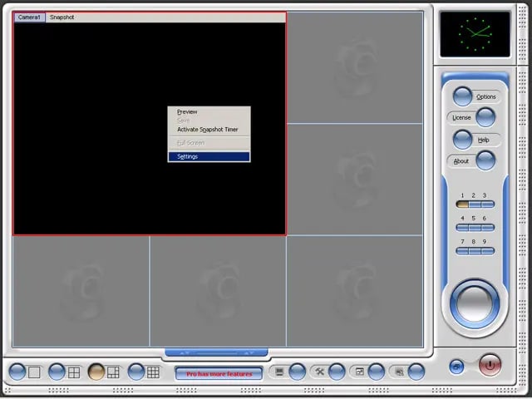This screenshot has height=399, width=532.
Task: Click the blue collapsible handle below the camera grid
Action: pos(216,352)
